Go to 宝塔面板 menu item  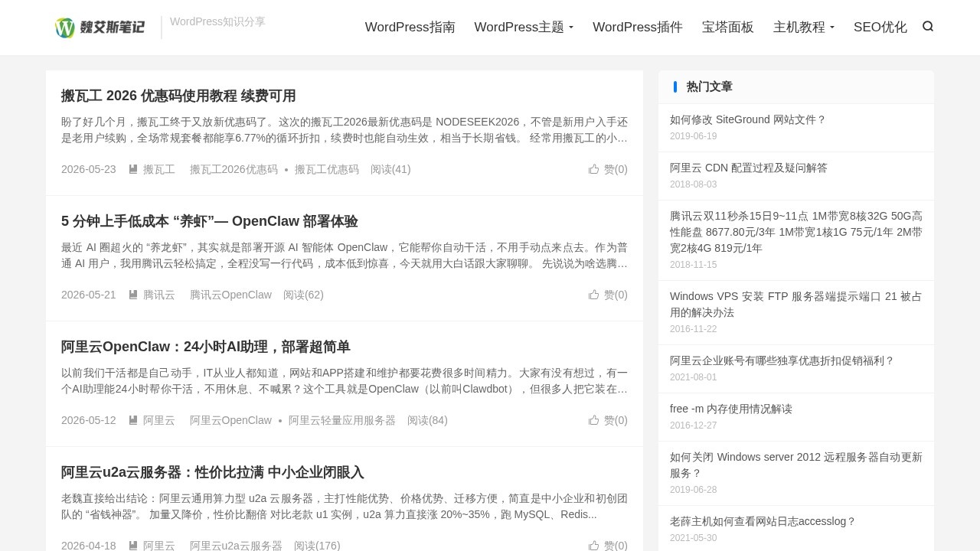coord(728,28)
